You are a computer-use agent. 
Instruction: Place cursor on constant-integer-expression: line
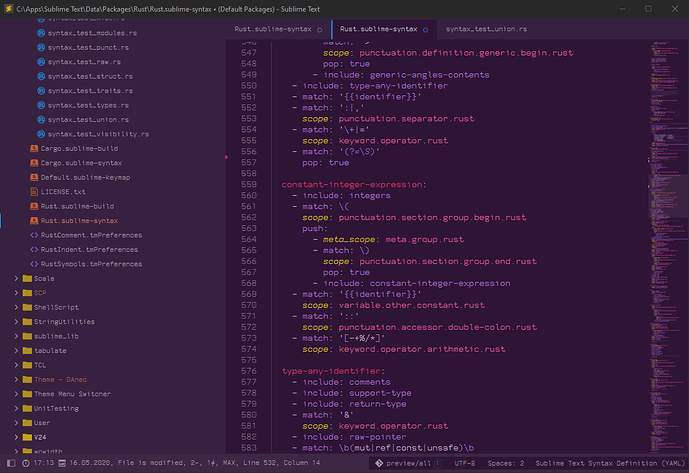(354, 185)
